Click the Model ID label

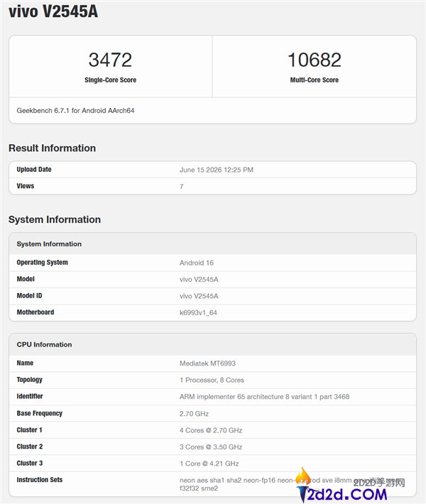29,296
